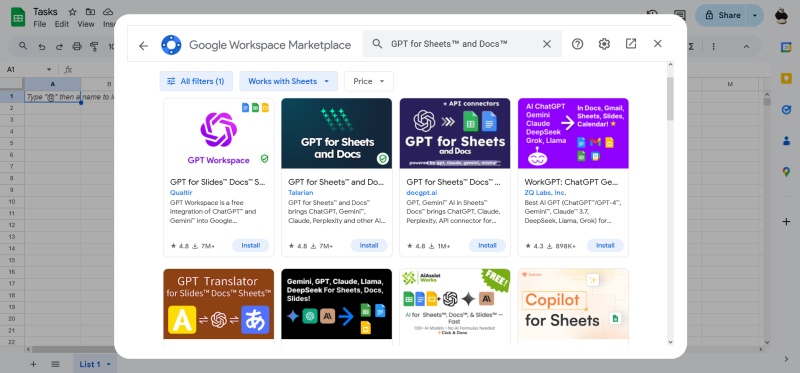Open Marketplace settings gear
Viewport: 800px width, 373px height.
tap(604, 44)
